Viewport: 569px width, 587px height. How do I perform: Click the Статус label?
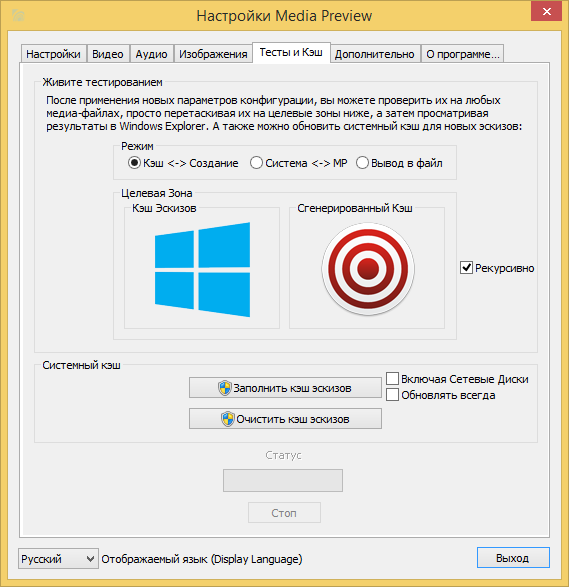click(x=283, y=455)
